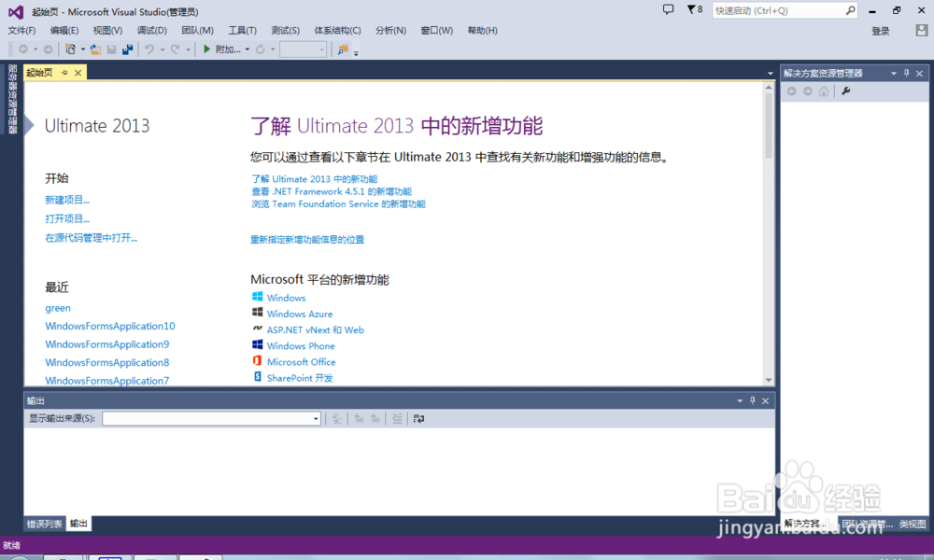Open the 视图(V) menu
This screenshot has height=560, width=934.
107,31
